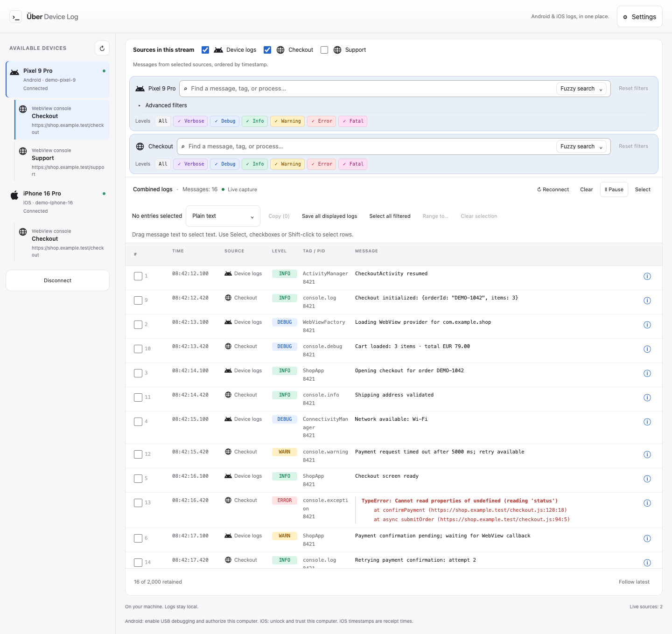The image size is (672, 634).
Task: Click the terminal logo icon beside Über Device Log
Action: (15, 17)
